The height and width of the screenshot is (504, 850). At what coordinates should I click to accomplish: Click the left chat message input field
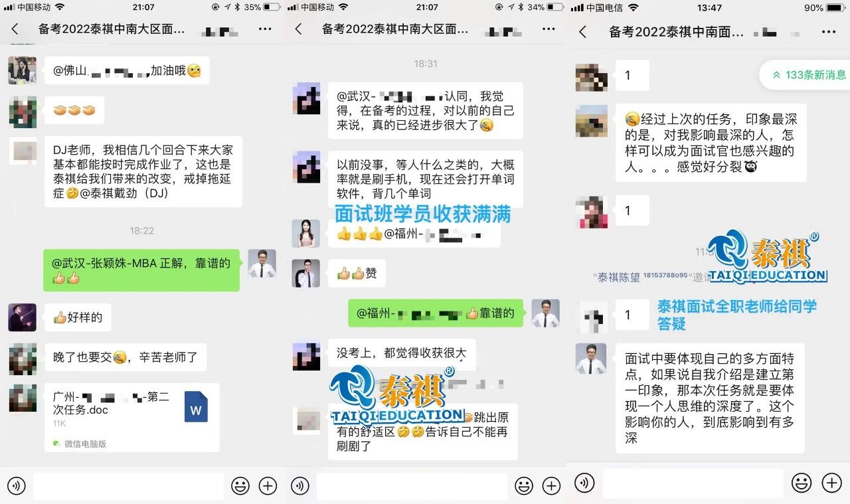[128, 486]
